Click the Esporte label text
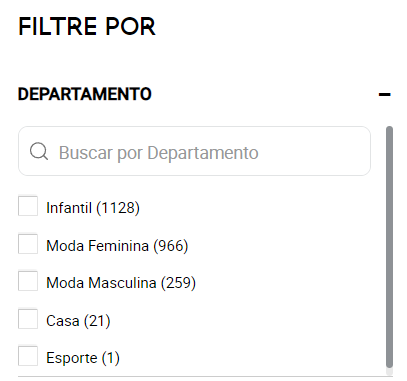407x381 pixels. (x=72, y=358)
